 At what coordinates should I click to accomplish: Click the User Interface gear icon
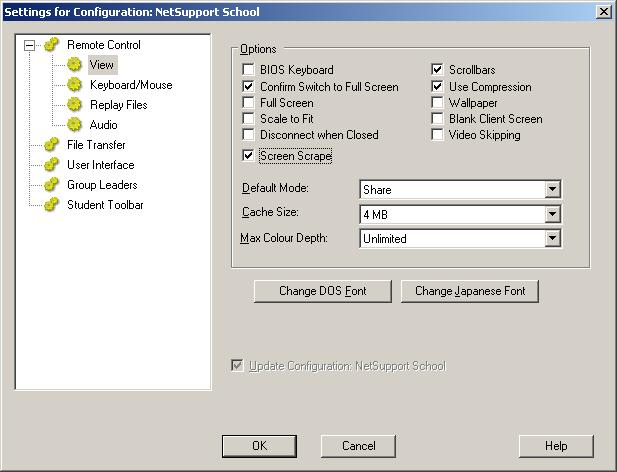[x=52, y=165]
